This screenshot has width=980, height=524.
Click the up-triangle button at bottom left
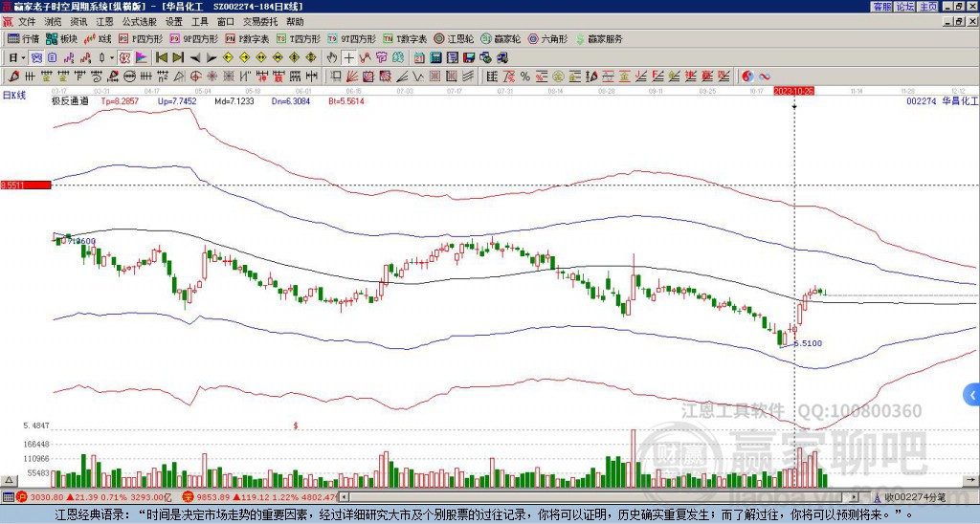tap(9, 480)
